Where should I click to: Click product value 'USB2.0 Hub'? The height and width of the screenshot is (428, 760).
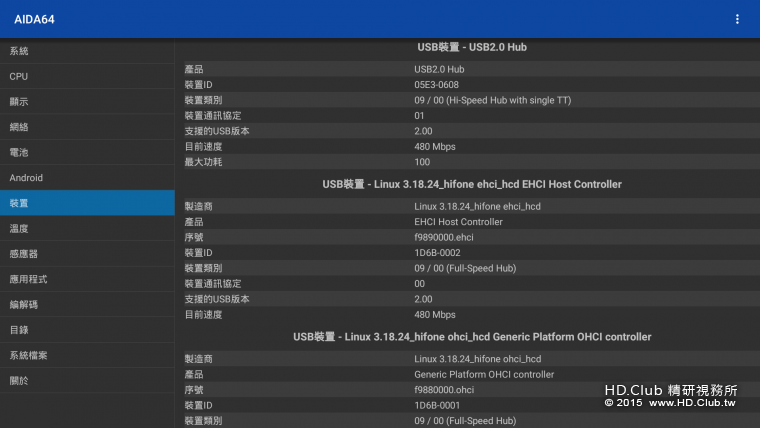[x=439, y=69]
